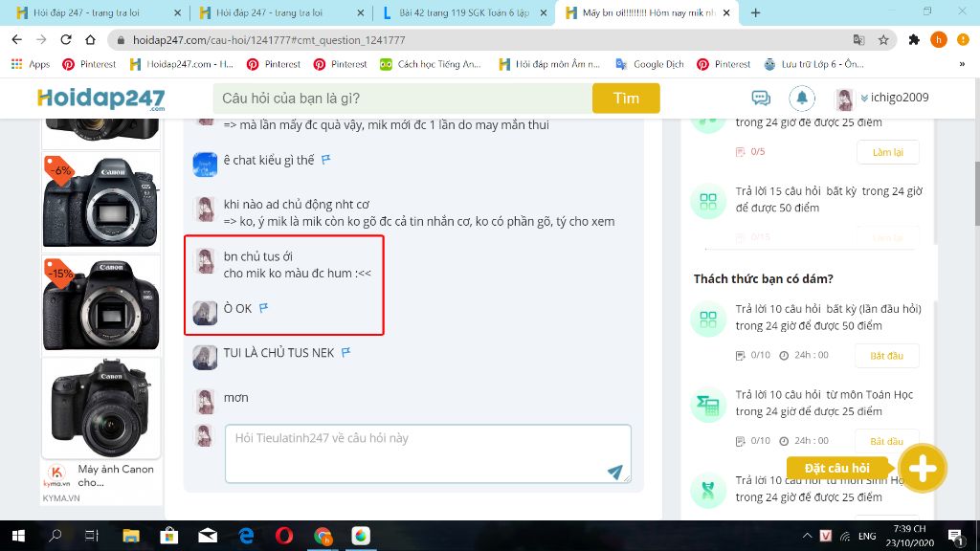
Task: Click avatar beside 'TUI LÀ CHỦ TUS NEK'
Action: (205, 358)
